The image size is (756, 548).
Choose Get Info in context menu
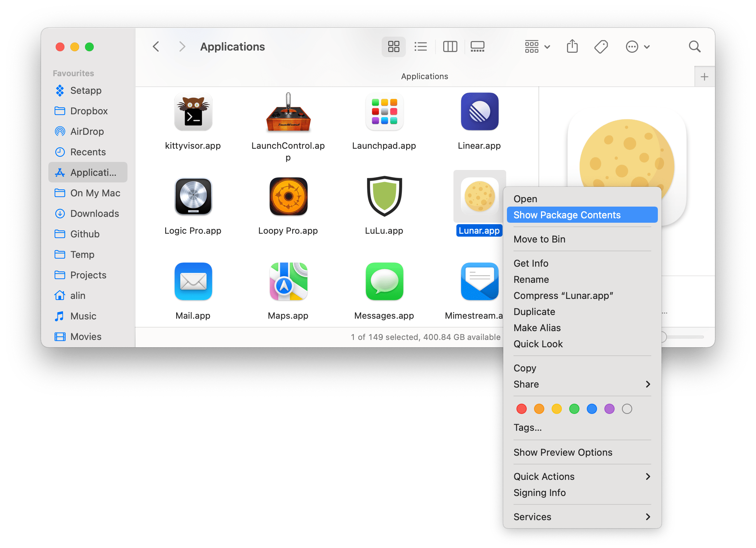coord(582,263)
